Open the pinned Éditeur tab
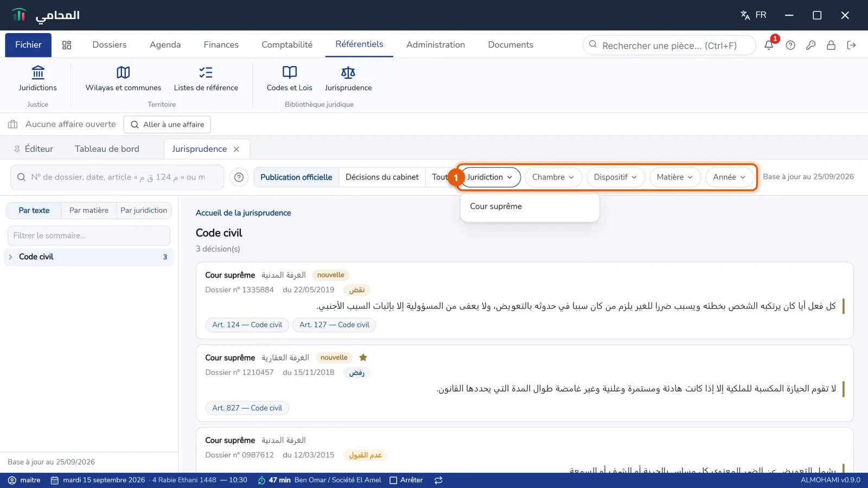 tap(34, 149)
